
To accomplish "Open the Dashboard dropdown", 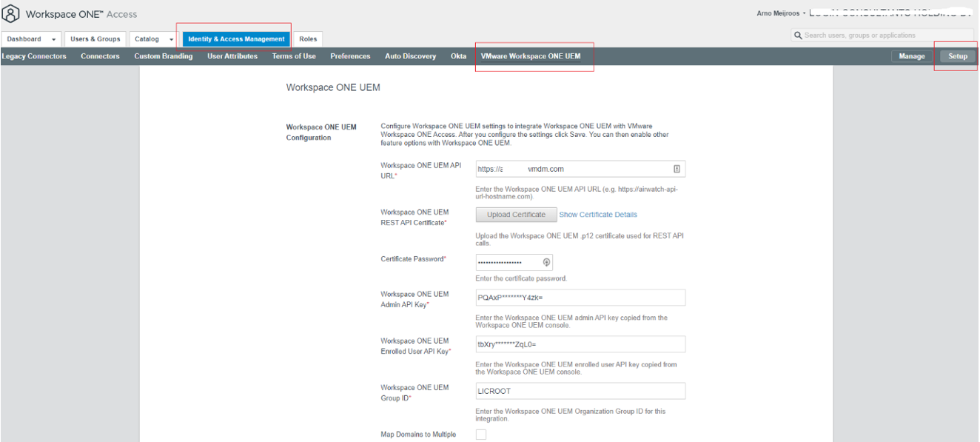I will point(30,38).
